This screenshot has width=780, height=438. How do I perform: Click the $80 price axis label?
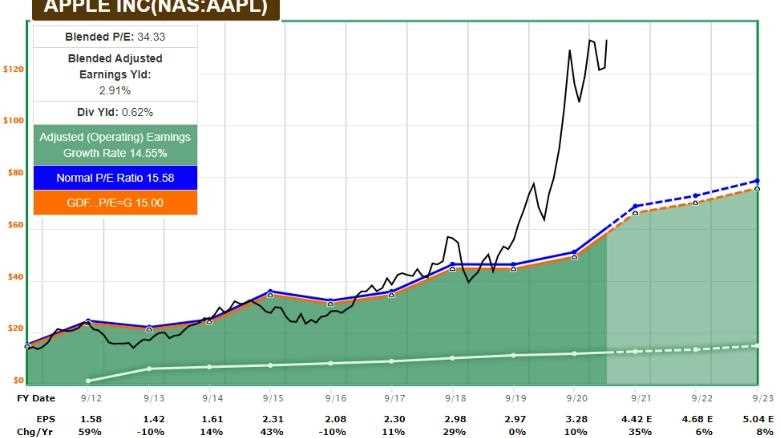pyautogui.click(x=16, y=173)
